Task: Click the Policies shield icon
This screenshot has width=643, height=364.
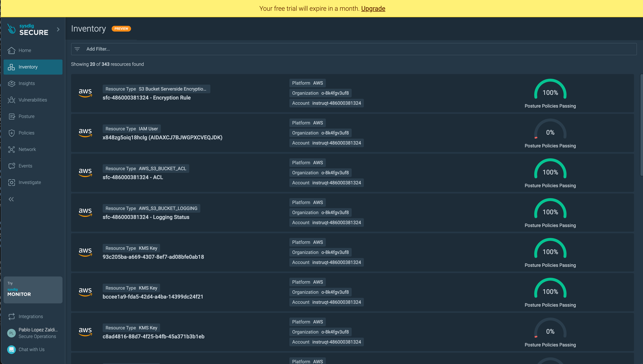Action: (x=11, y=133)
